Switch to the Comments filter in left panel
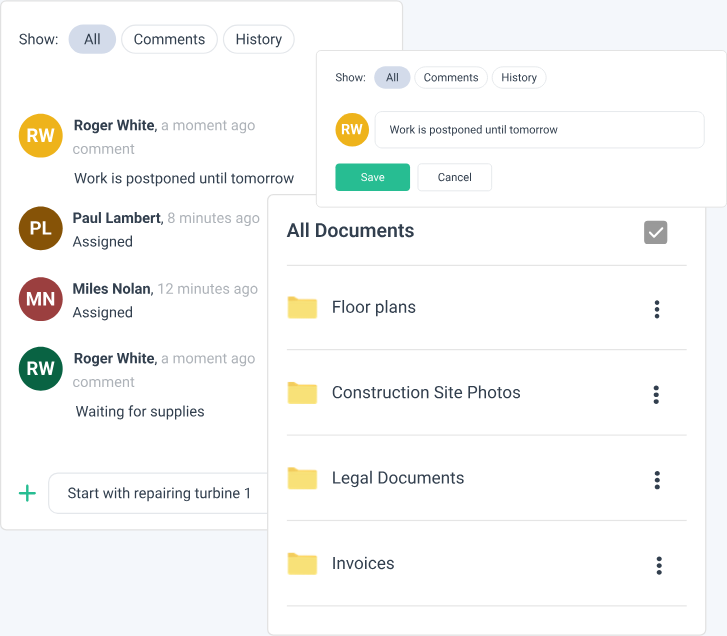 tap(169, 39)
